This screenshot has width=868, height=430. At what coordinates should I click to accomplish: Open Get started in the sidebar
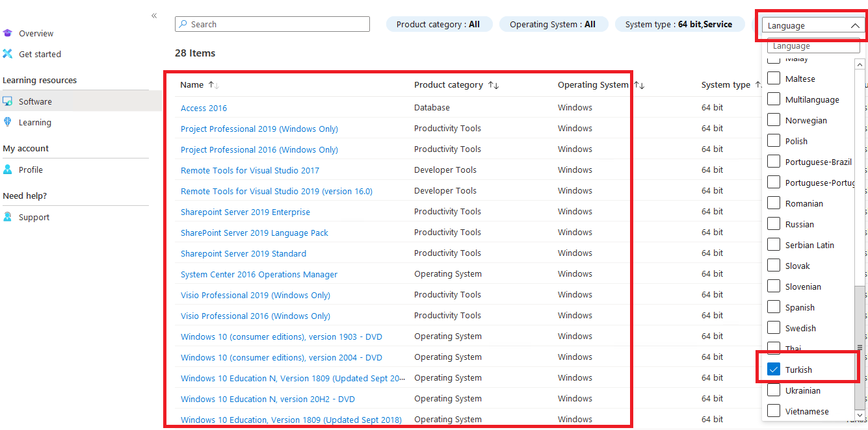point(40,54)
